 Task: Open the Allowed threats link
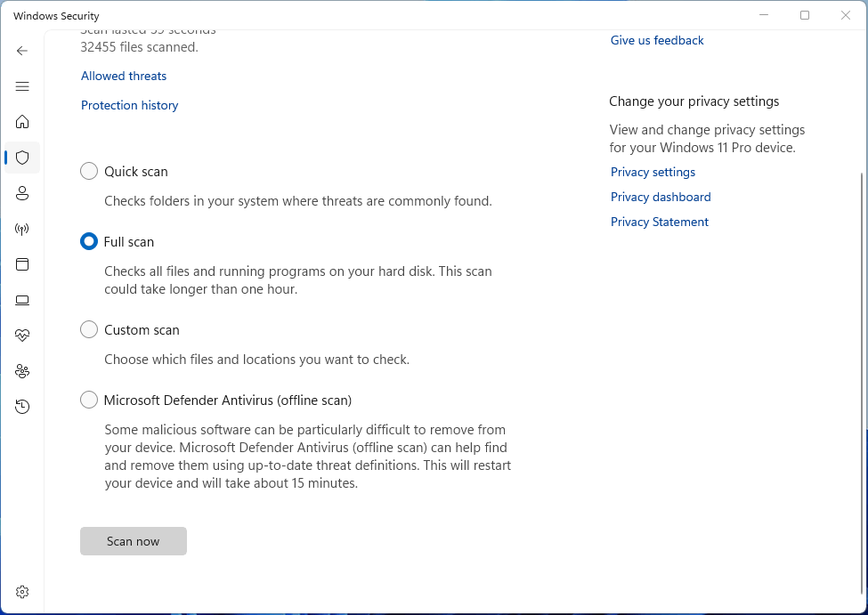coord(124,76)
